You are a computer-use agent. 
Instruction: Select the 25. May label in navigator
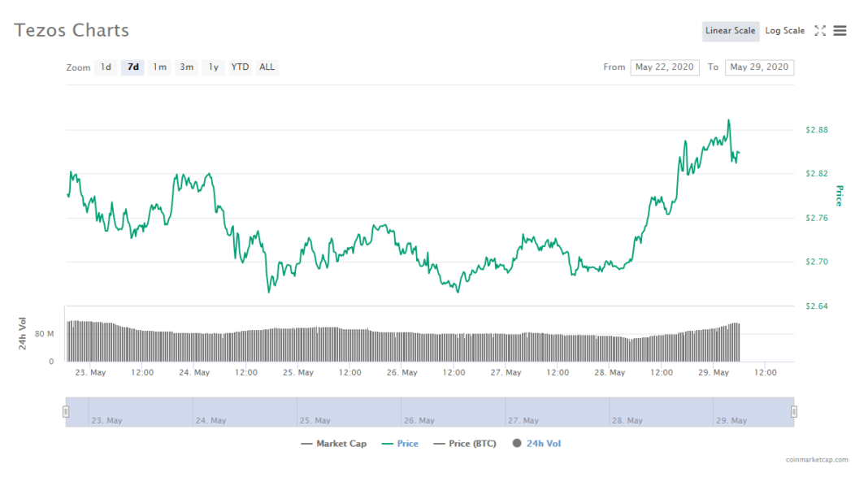tap(315, 421)
